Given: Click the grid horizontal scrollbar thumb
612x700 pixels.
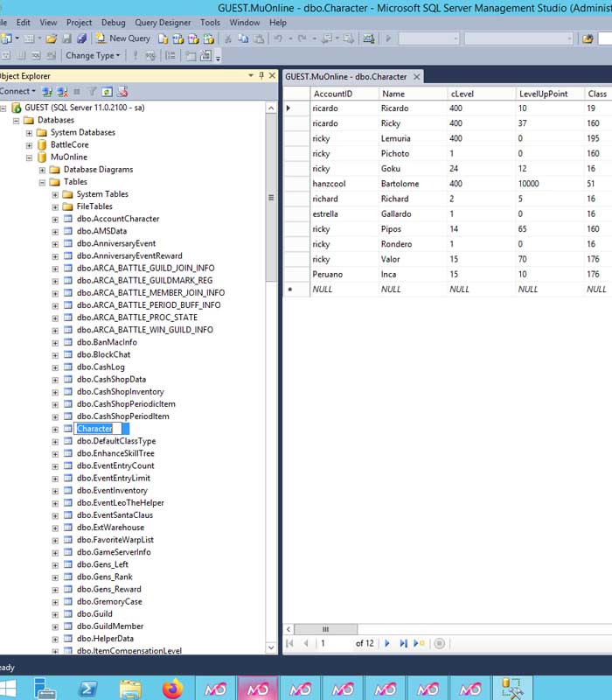Looking at the screenshot, I should (325, 629).
